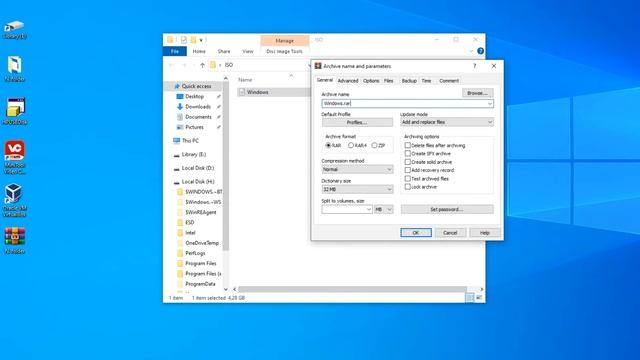640x360 pixels.
Task: Click the Quick access star icon
Action: click(x=177, y=86)
